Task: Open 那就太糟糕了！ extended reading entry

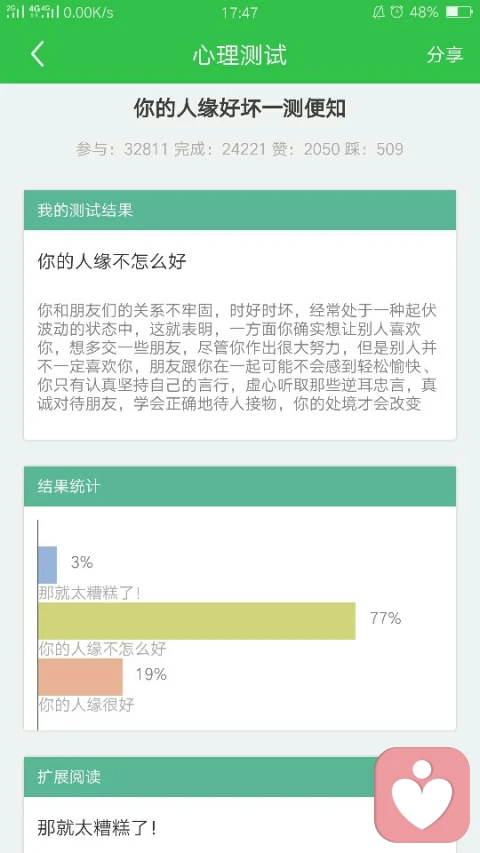Action: pyautogui.click(x=97, y=828)
